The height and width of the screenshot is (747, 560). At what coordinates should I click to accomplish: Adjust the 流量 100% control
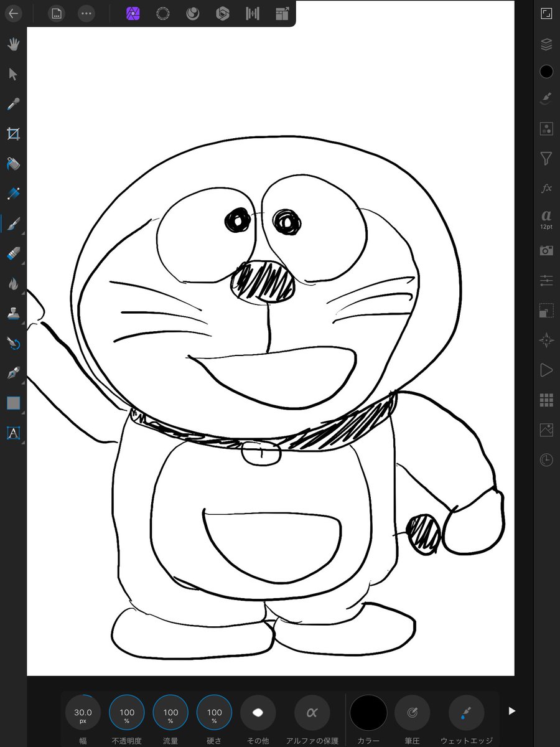point(170,712)
